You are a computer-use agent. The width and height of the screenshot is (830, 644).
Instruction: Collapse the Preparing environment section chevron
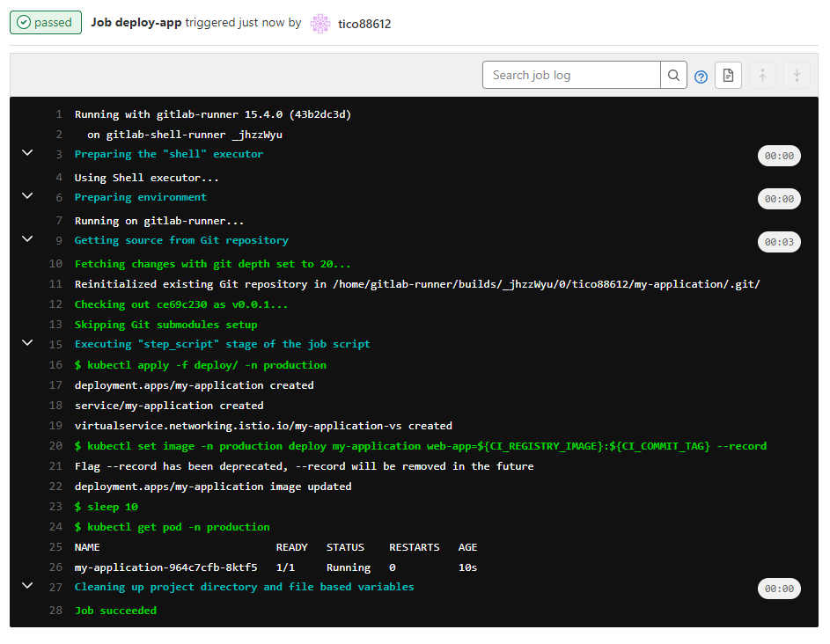tap(27, 196)
